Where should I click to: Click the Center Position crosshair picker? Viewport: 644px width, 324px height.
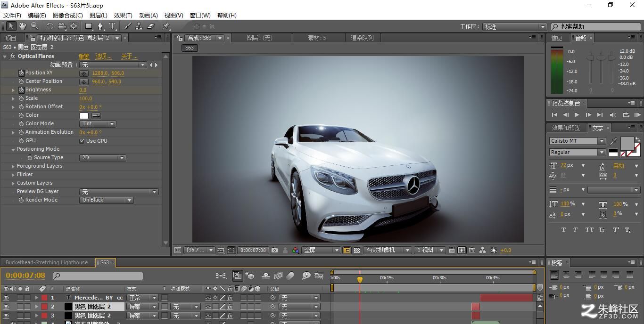tap(84, 82)
